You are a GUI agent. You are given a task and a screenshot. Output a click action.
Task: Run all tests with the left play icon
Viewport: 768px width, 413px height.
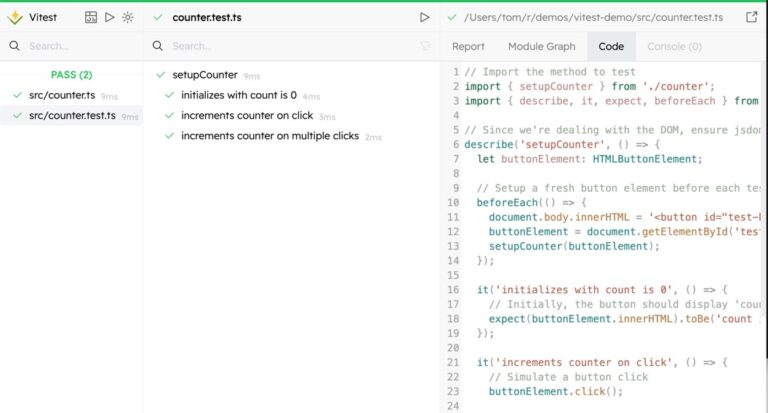point(110,18)
